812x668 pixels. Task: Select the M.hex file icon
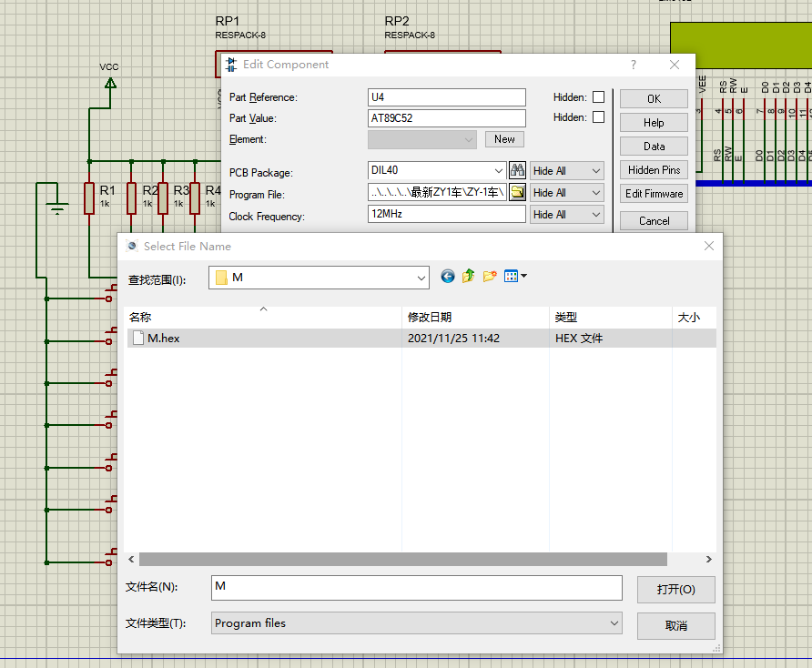click(137, 339)
